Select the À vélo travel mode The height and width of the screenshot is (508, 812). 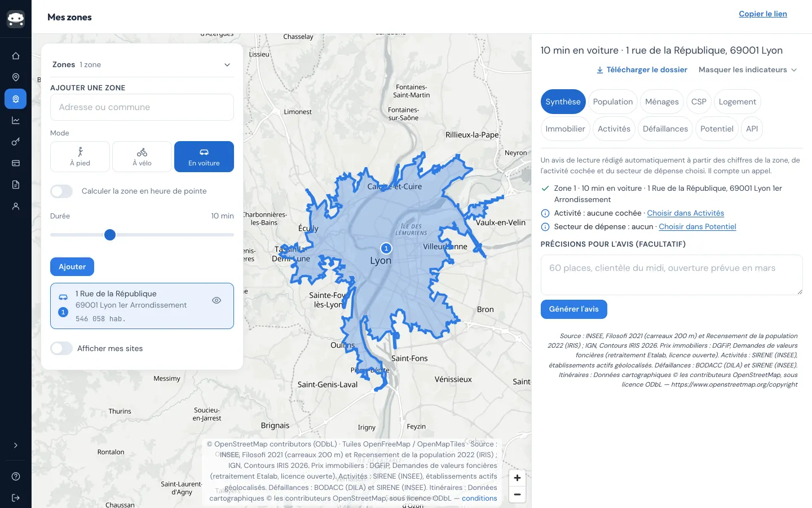point(142,156)
